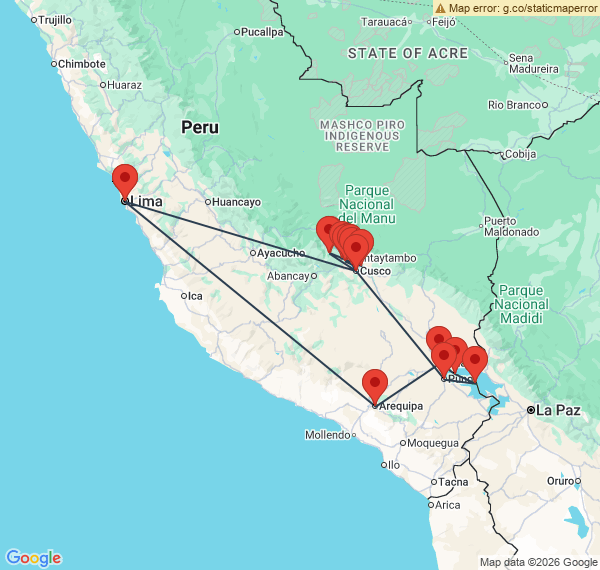Click the Huancayo city dot marker
This screenshot has width=600, height=570.
point(209,202)
